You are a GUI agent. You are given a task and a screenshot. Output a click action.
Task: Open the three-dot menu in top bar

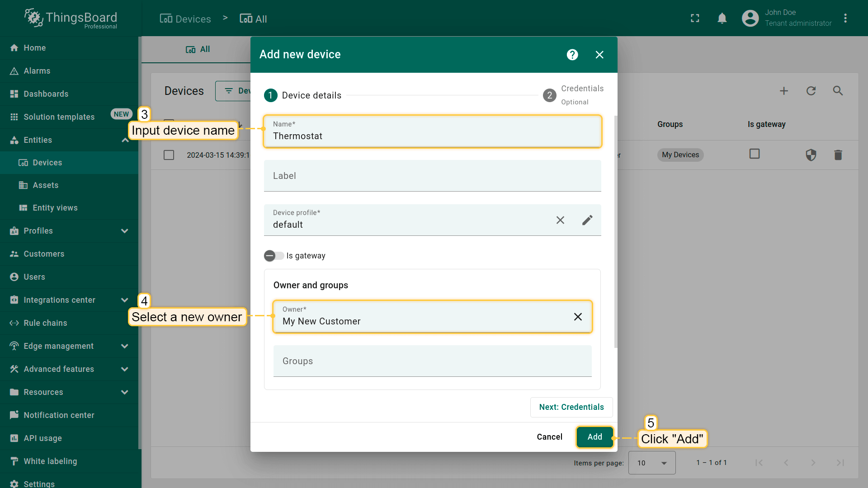click(845, 19)
